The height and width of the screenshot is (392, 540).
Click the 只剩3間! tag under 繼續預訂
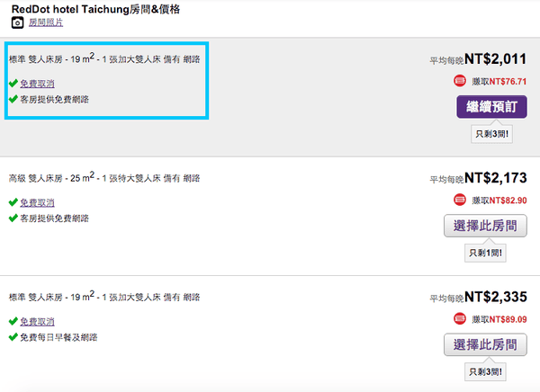(x=491, y=135)
